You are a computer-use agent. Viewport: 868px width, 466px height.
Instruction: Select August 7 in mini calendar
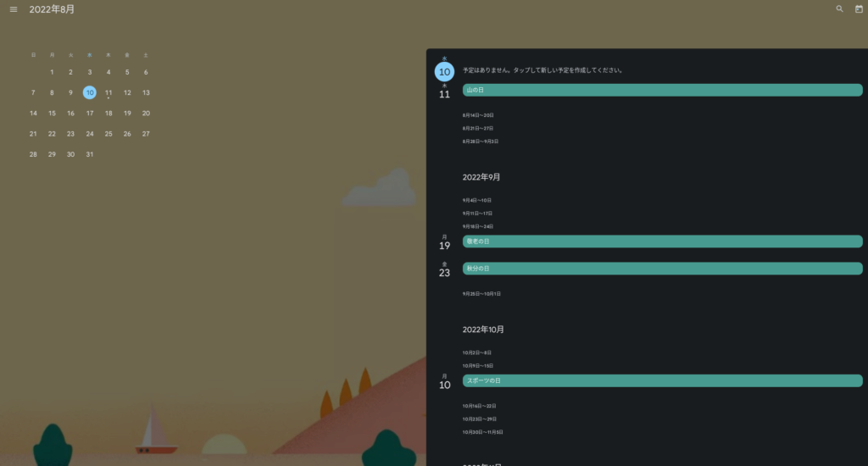33,92
